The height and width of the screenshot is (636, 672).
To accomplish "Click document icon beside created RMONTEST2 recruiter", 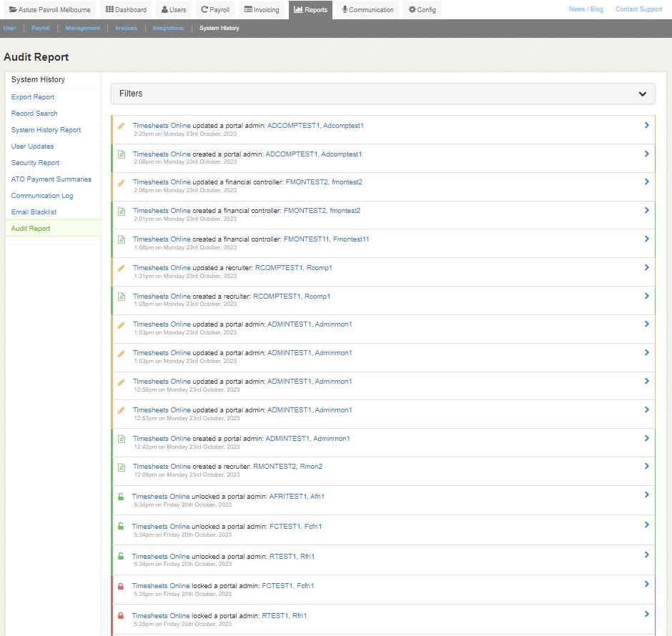I will point(122,467).
